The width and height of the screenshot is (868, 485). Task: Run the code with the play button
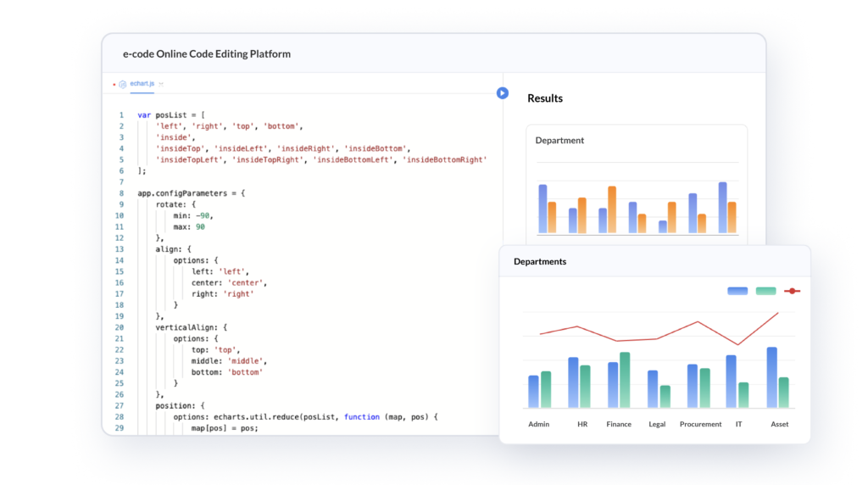503,93
